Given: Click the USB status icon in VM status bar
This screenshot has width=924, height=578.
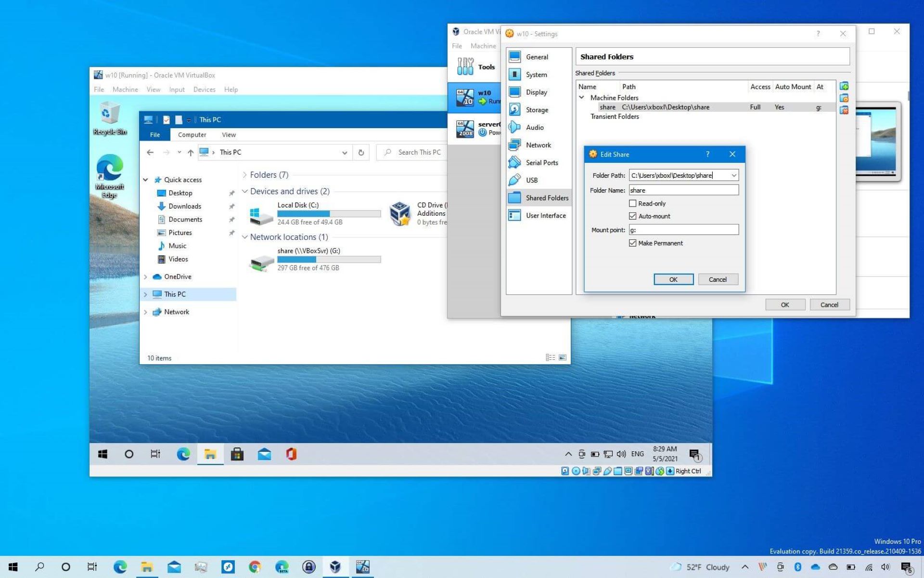Looking at the screenshot, I should pos(608,471).
